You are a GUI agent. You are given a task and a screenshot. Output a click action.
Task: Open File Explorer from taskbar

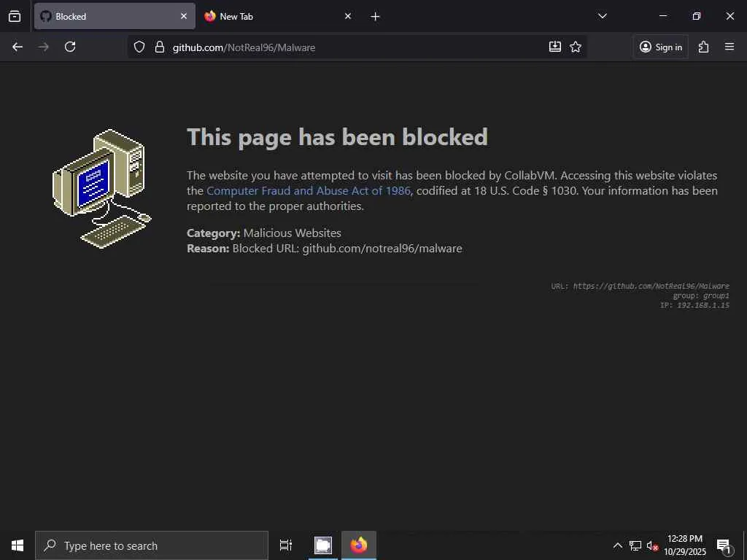[323, 545]
